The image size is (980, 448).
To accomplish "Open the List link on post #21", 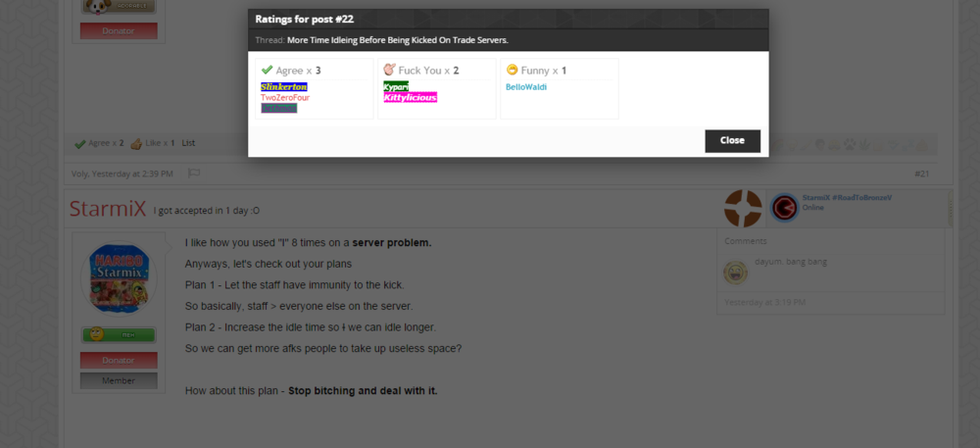I will point(188,143).
